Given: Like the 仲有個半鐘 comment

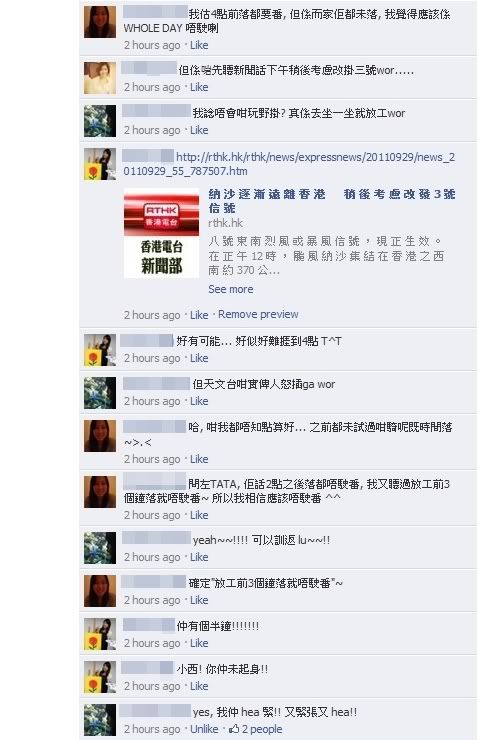Looking at the screenshot, I should click(199, 643).
